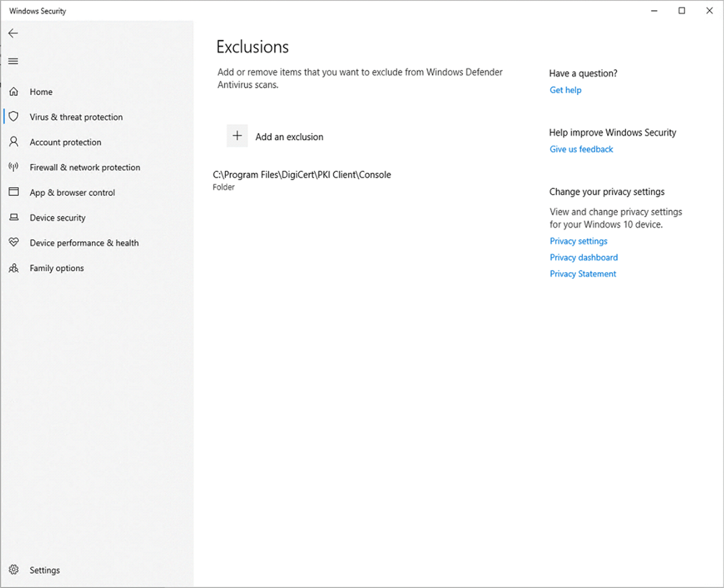Close the Windows Security window

[710, 11]
